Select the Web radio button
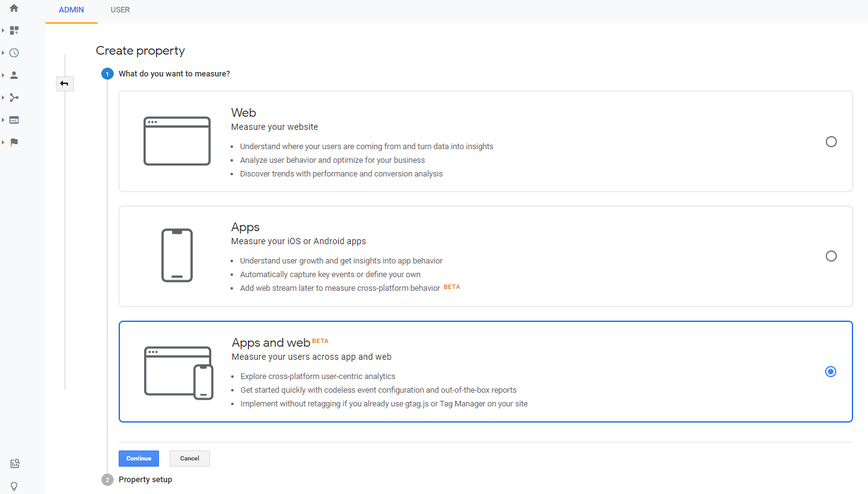Viewport: 868px width, 494px height. coord(831,142)
